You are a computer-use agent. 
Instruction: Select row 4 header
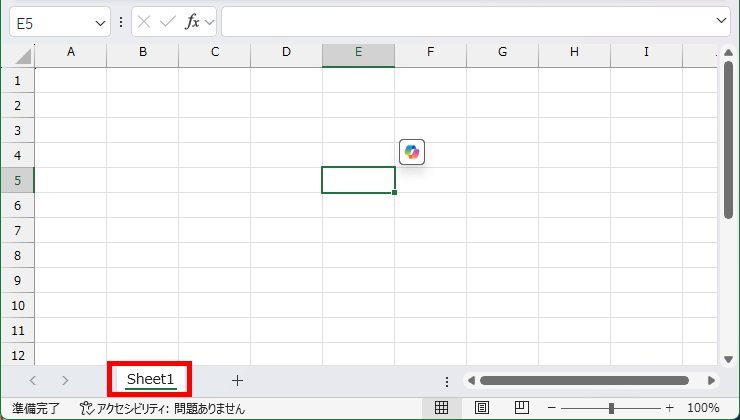(x=18, y=155)
